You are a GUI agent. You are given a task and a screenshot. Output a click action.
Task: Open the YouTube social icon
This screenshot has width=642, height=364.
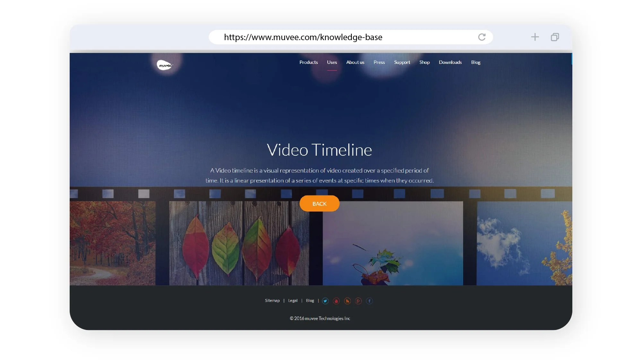pos(336,301)
